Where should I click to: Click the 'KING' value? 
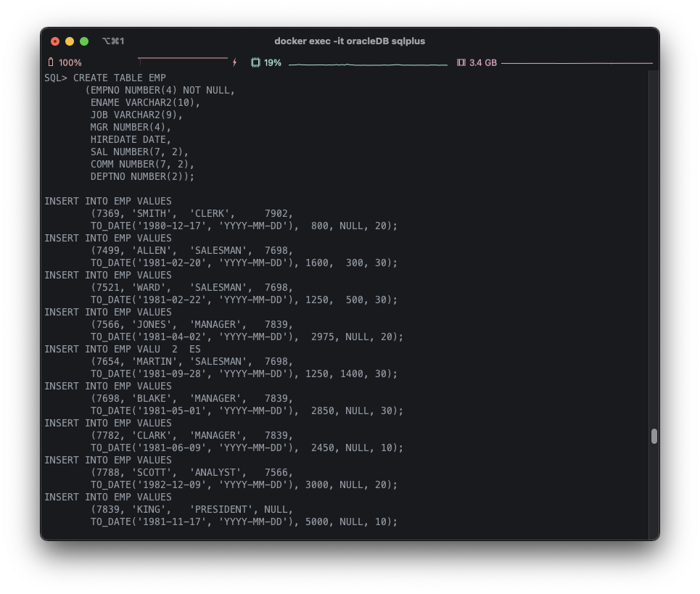152,510
